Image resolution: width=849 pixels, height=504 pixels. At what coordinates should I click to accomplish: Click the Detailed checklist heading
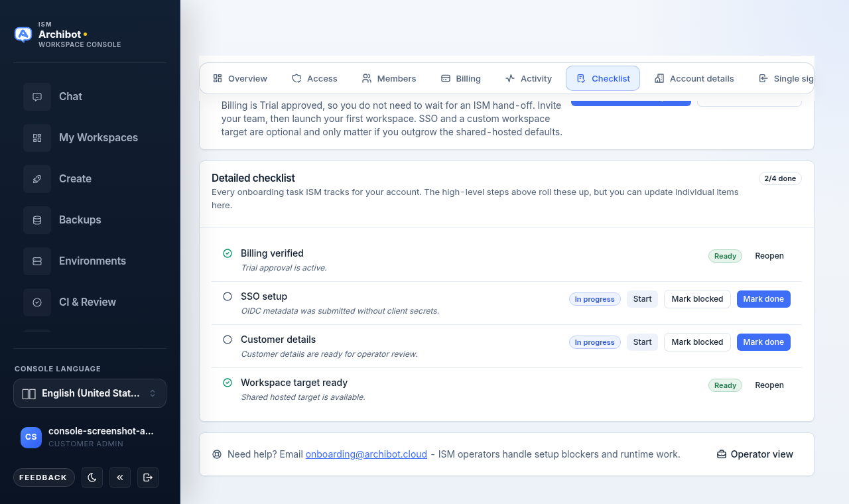pyautogui.click(x=253, y=178)
